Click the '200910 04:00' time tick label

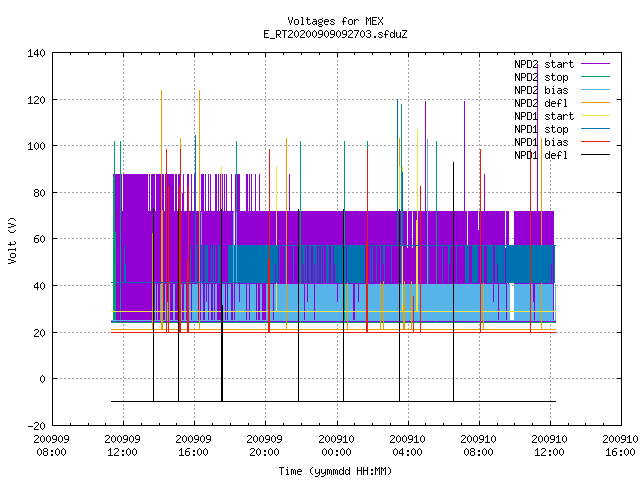407,446
